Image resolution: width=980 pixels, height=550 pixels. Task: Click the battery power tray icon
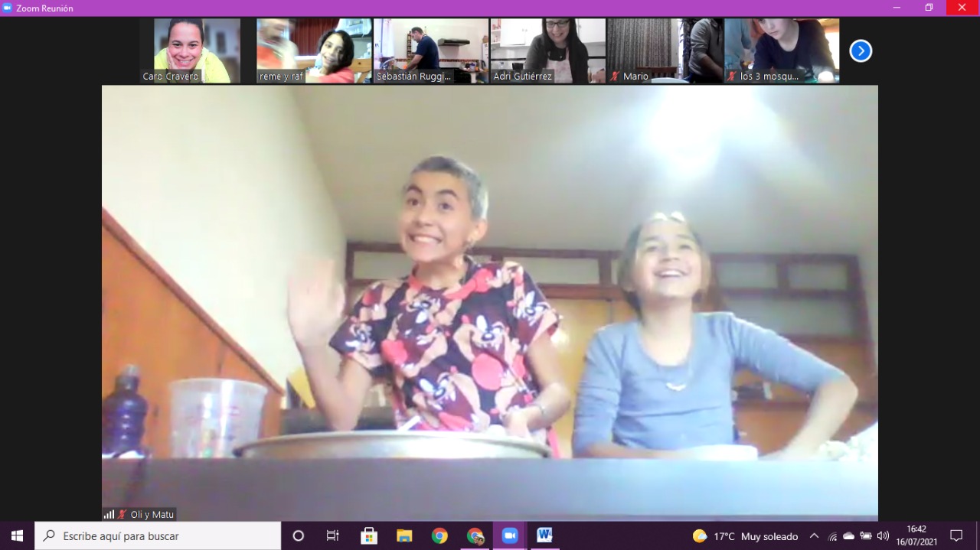(x=866, y=536)
